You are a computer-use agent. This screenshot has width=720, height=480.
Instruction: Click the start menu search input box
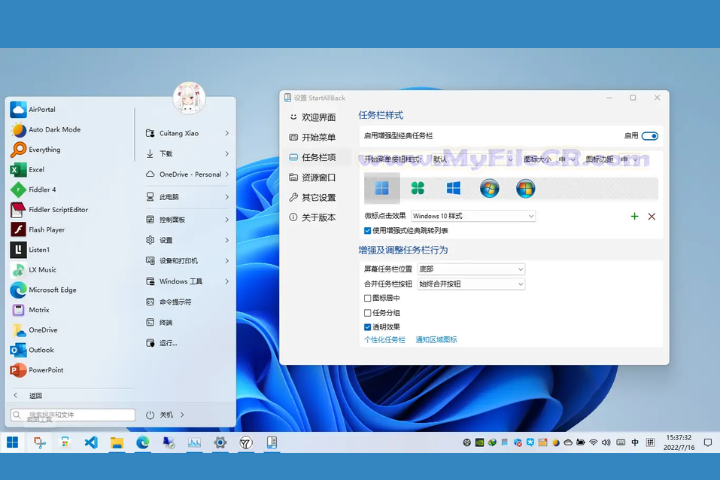point(73,415)
